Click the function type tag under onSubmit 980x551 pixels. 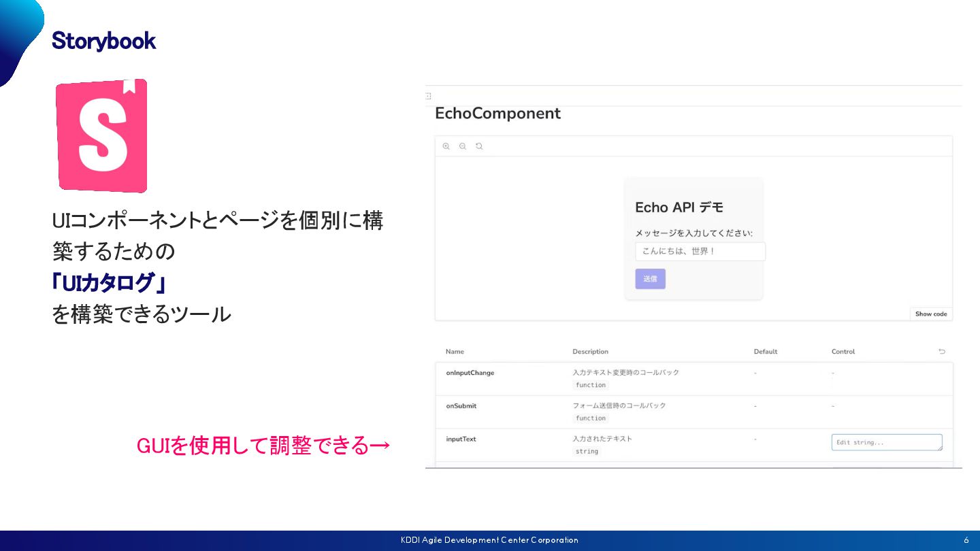pyautogui.click(x=591, y=418)
